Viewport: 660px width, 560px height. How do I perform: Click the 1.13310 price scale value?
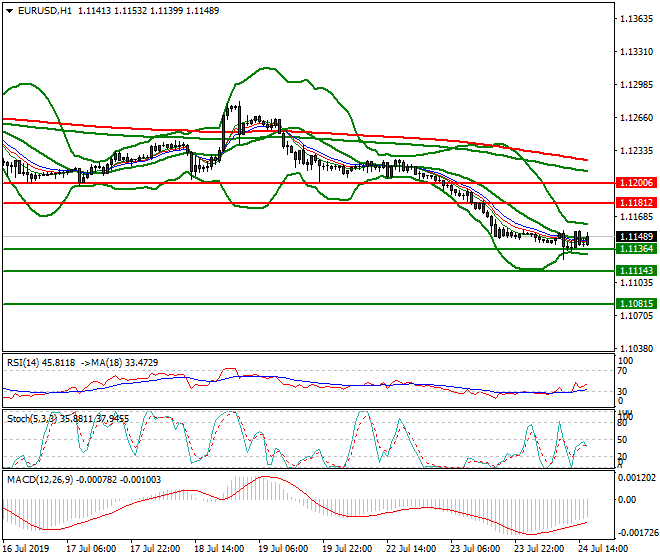637,52
